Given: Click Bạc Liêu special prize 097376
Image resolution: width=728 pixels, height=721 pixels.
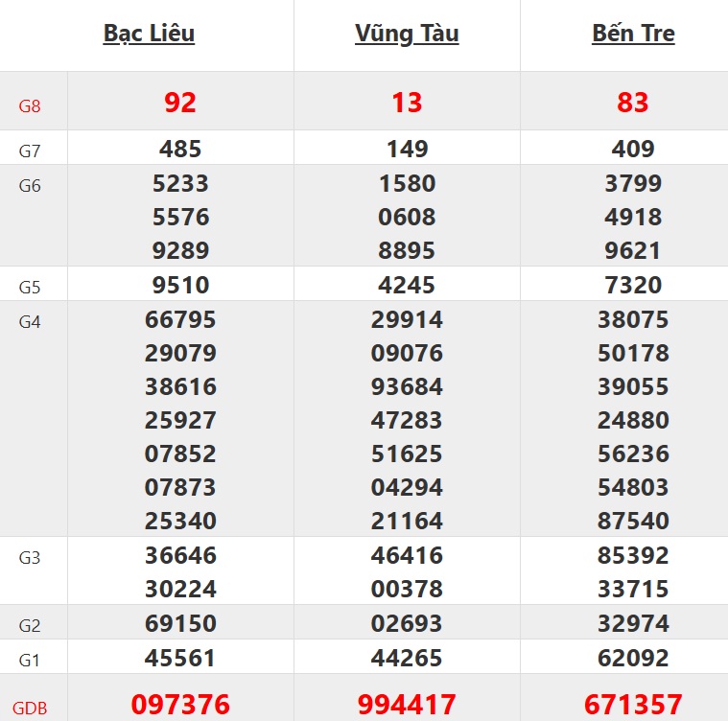Looking at the screenshot, I should (180, 706).
